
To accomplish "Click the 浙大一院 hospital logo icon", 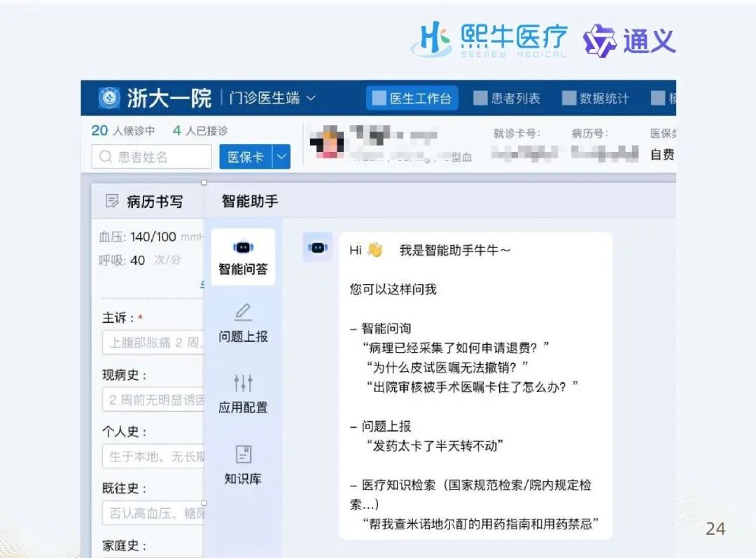I will pyautogui.click(x=108, y=98).
